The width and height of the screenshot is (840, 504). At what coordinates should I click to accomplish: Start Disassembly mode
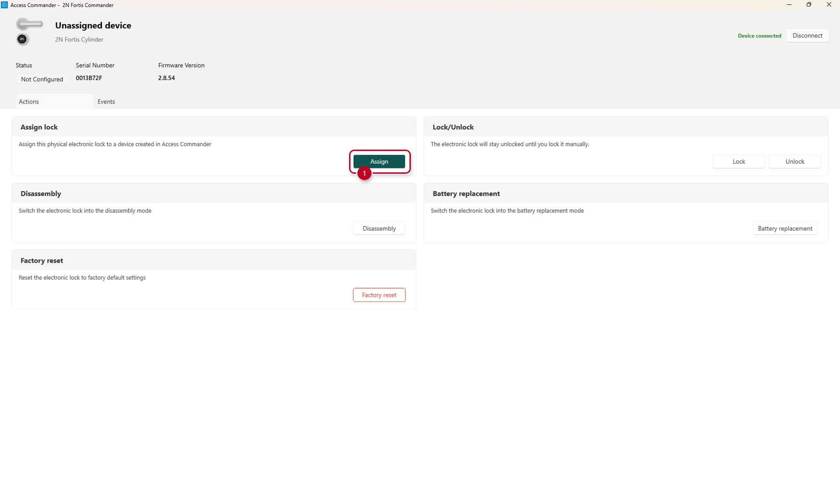(379, 228)
